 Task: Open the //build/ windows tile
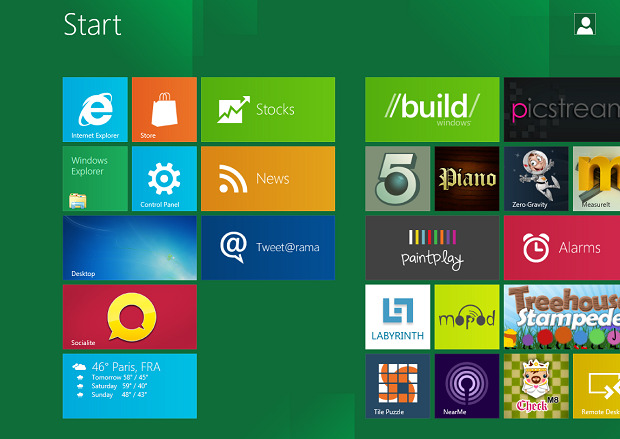click(x=432, y=109)
